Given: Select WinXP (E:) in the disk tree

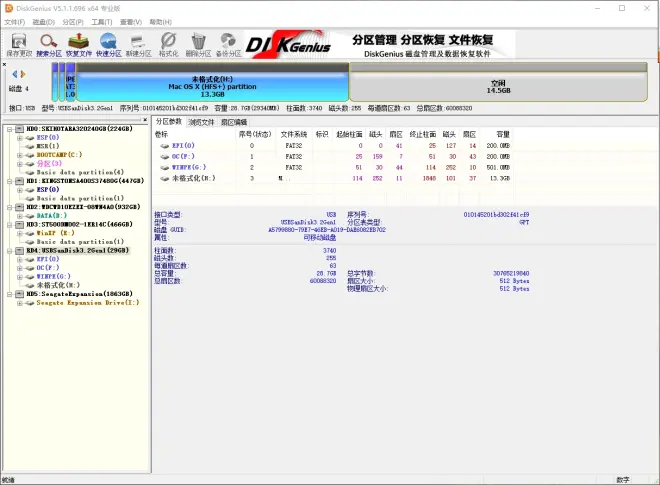Looking at the screenshot, I should tap(56, 233).
